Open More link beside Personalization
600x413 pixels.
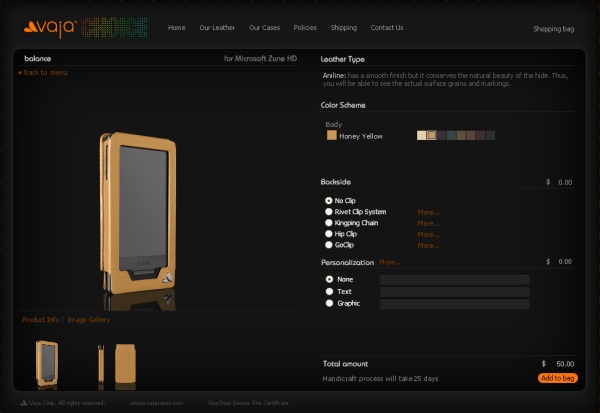(x=390, y=262)
